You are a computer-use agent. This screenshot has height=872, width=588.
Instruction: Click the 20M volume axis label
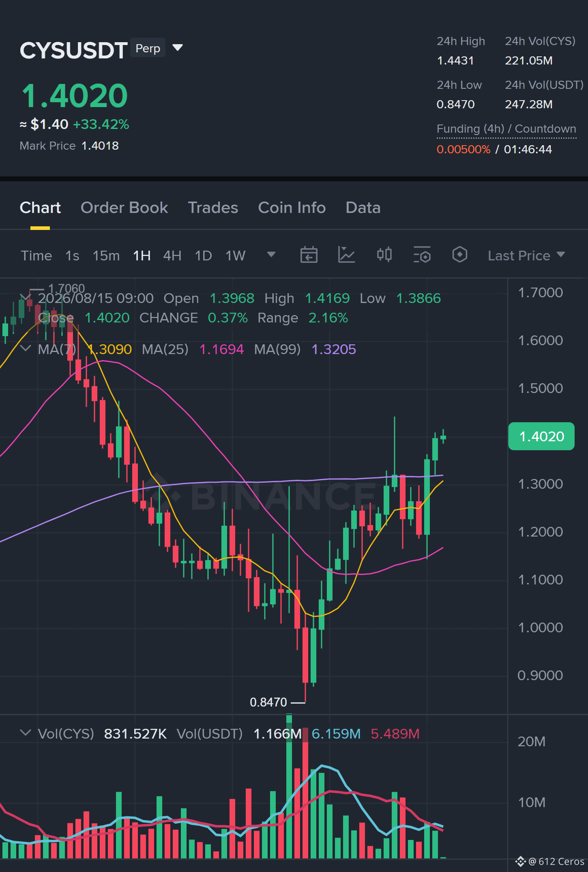tap(531, 741)
